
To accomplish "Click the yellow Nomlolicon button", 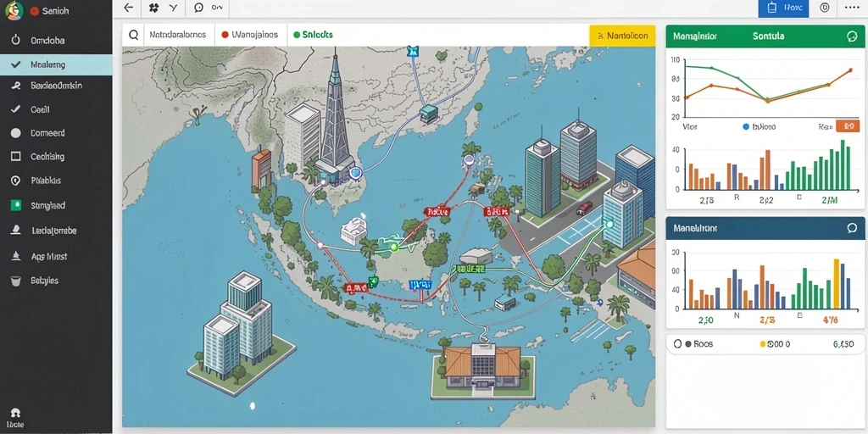I will (x=623, y=36).
